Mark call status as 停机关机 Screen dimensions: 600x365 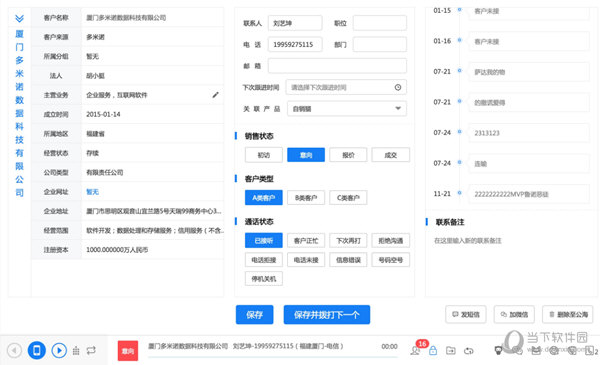click(x=264, y=279)
